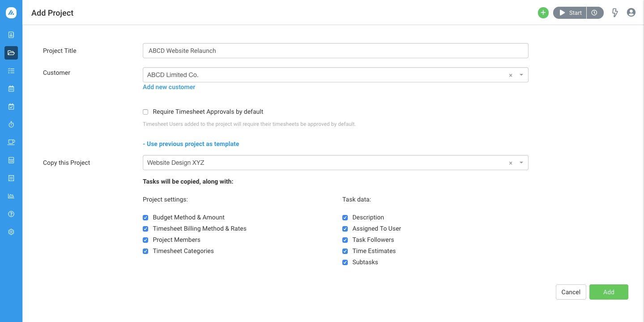Click the green Add button

(608, 292)
